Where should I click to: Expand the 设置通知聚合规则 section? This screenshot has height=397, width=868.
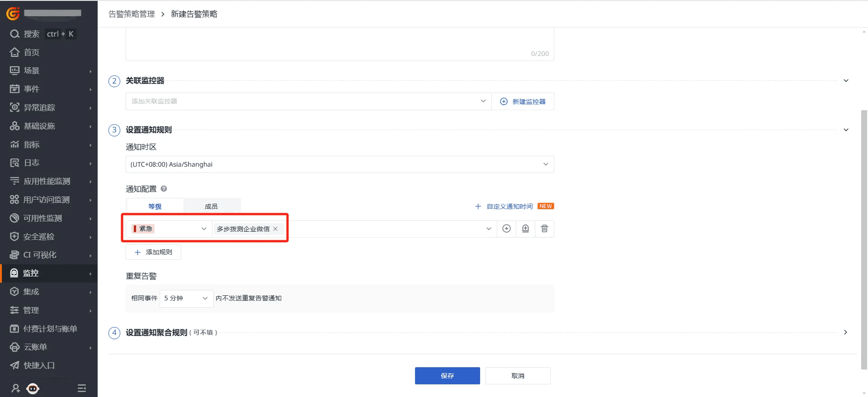point(845,332)
